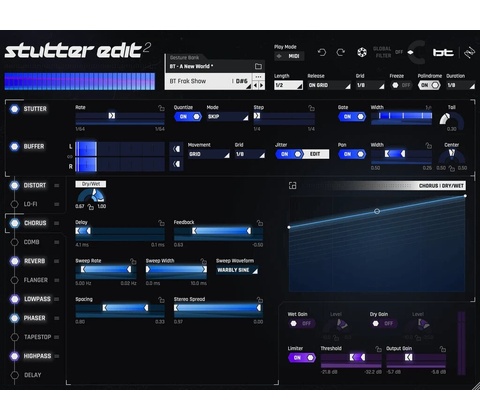Screen dimensions: 480x420
Task: Click the undo arrow icon
Action: [322, 52]
